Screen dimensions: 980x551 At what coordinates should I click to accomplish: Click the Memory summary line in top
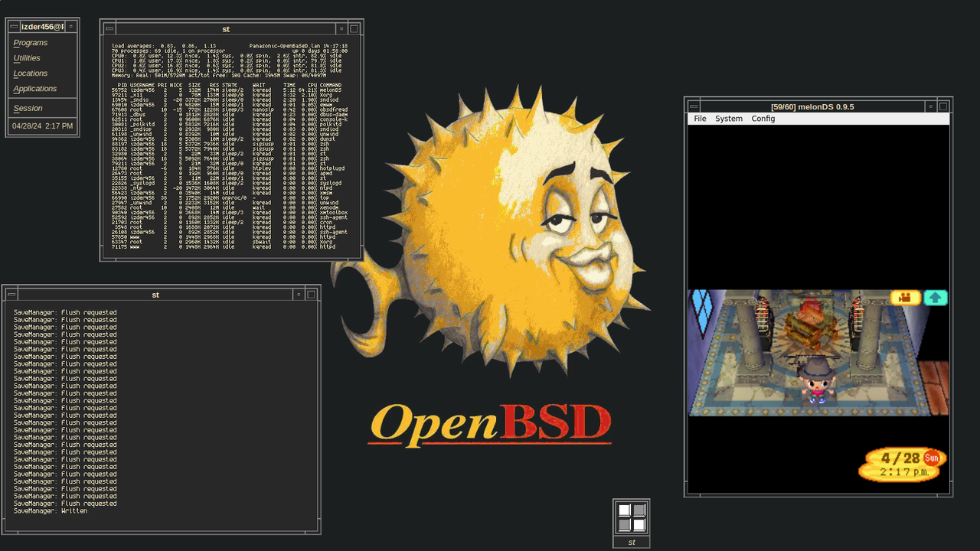click(x=218, y=76)
